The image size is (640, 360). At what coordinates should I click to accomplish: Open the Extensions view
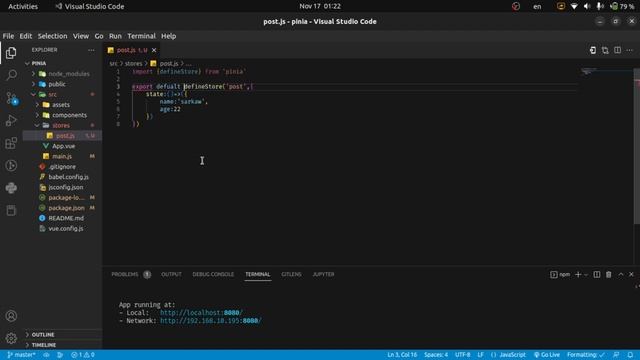click(x=11, y=143)
